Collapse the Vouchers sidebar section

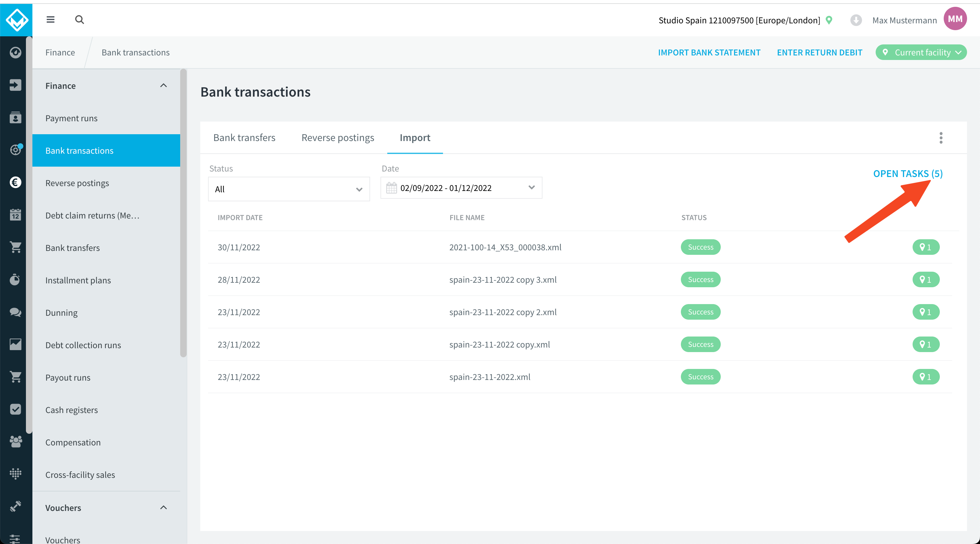tap(164, 507)
